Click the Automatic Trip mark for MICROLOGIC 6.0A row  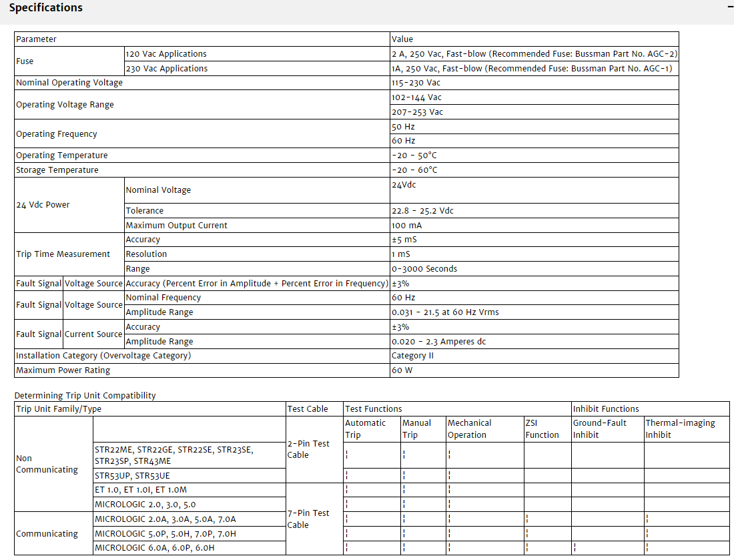(347, 548)
